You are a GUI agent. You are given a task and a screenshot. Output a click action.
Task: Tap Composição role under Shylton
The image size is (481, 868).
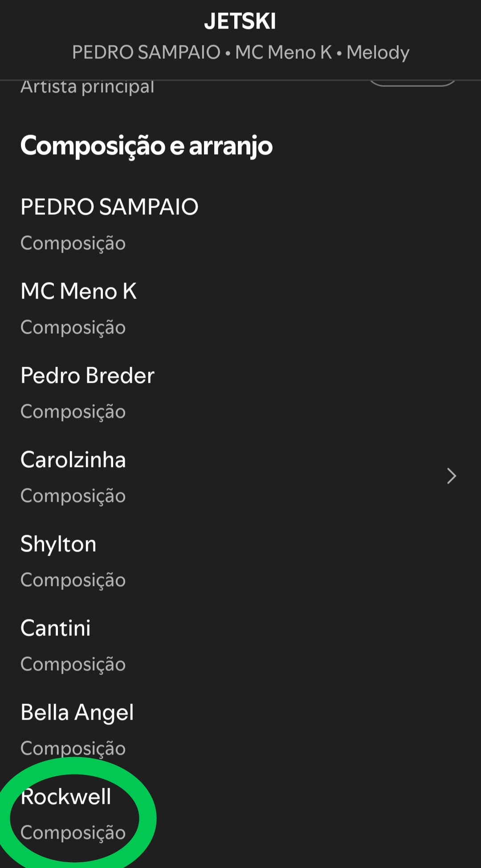73,580
